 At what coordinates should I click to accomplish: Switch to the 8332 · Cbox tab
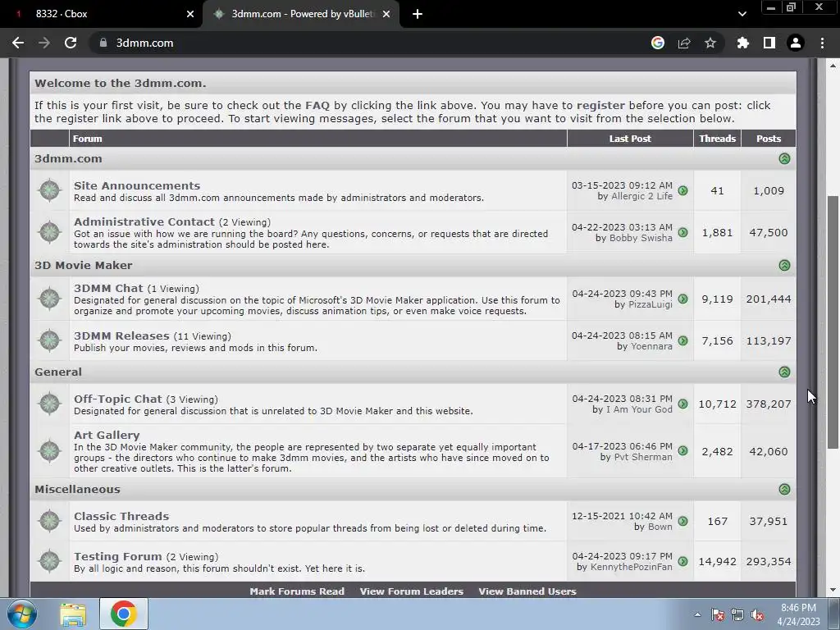click(101, 14)
